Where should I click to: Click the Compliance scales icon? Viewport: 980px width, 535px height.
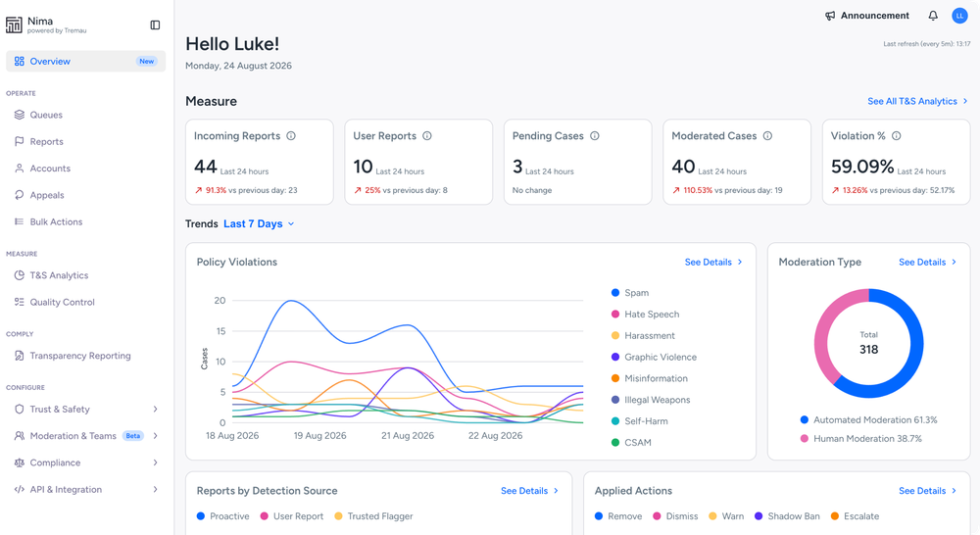click(x=20, y=462)
